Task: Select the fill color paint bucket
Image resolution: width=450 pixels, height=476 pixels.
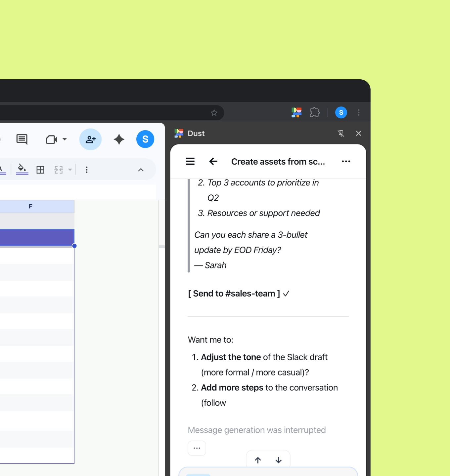Action: tap(22, 169)
